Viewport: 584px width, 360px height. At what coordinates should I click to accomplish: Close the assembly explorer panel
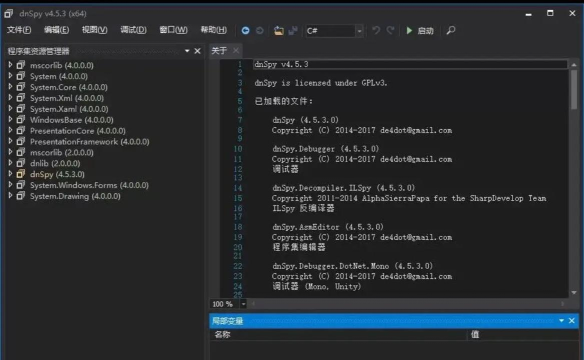pyautogui.click(x=197, y=51)
